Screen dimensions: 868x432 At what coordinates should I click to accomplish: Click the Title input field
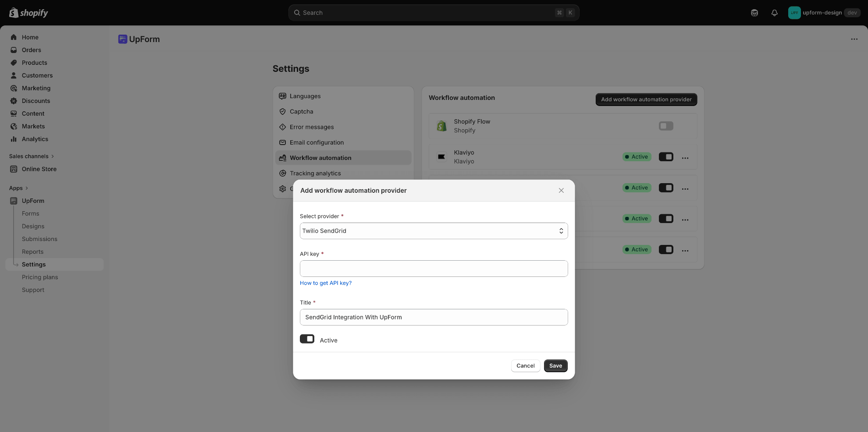[x=434, y=317]
